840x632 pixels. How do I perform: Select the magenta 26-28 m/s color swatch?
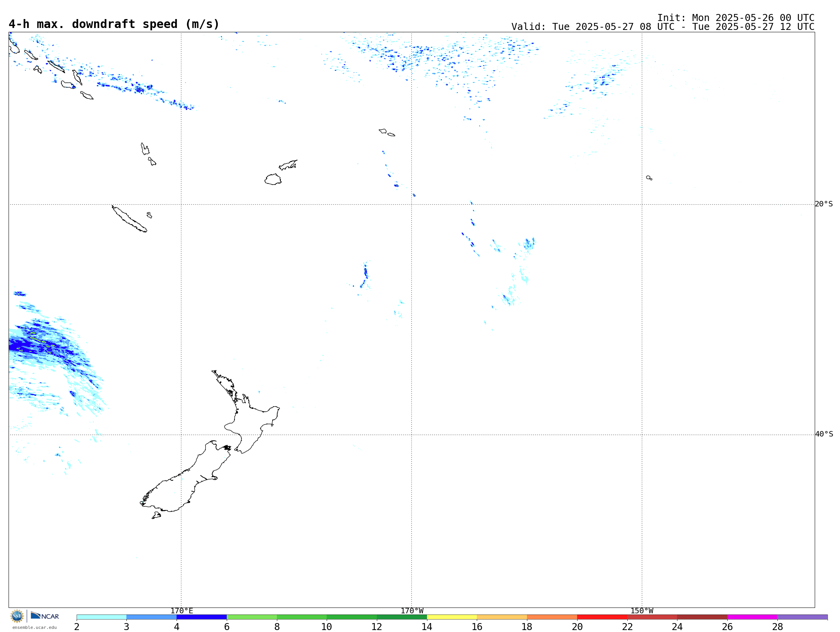click(752, 617)
